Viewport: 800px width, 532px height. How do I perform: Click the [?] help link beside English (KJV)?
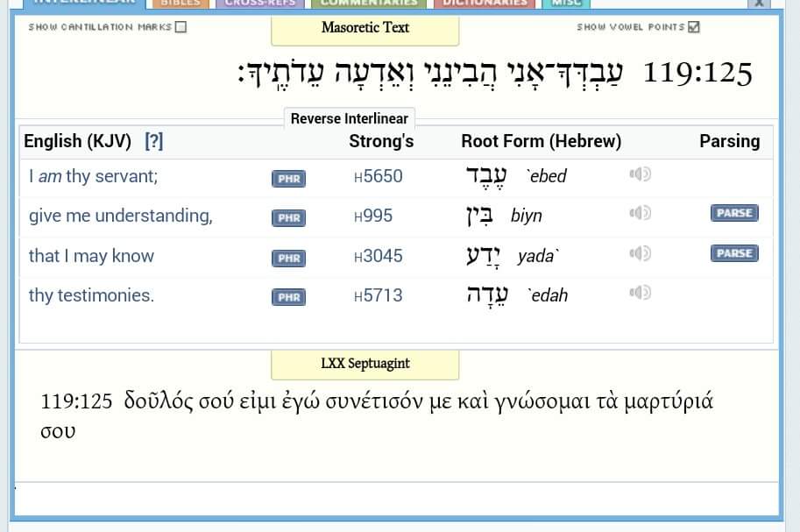tap(154, 141)
